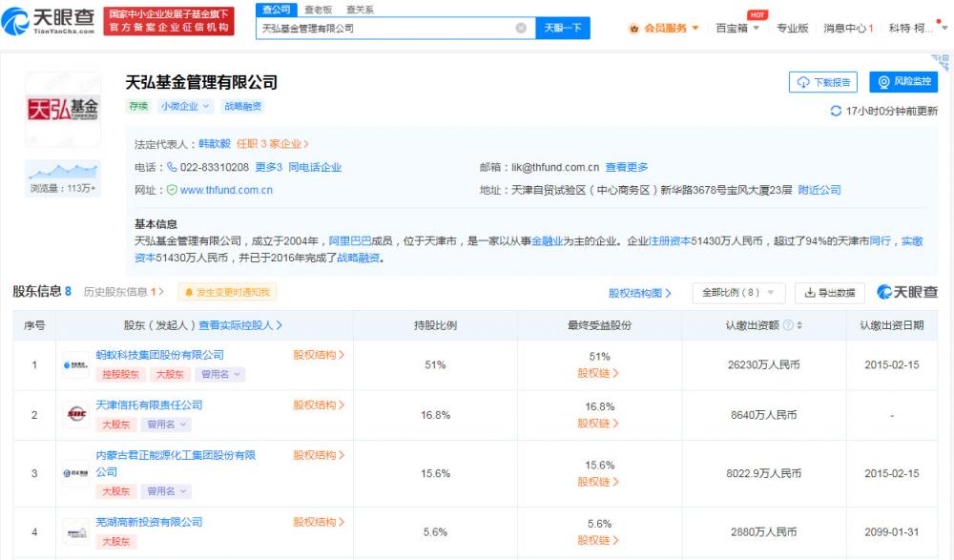Screen dimensions: 954x560
Task: Click the 蚂蚁科技集团 shareholder logo
Action: point(75,365)
